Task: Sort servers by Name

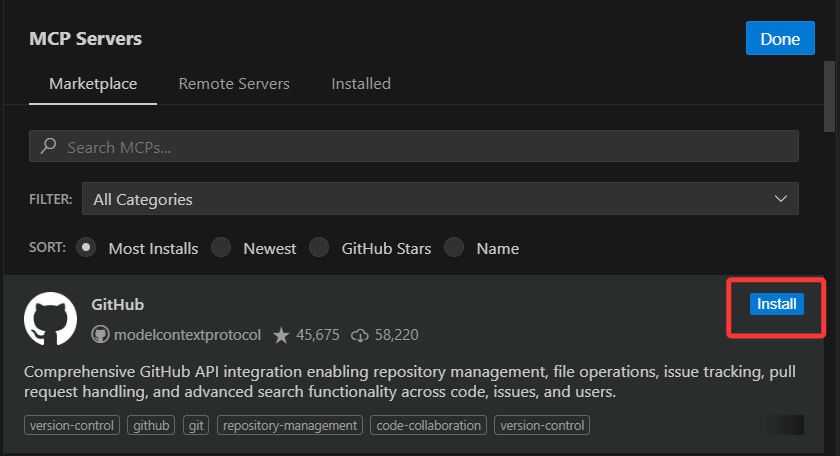Action: coord(454,248)
